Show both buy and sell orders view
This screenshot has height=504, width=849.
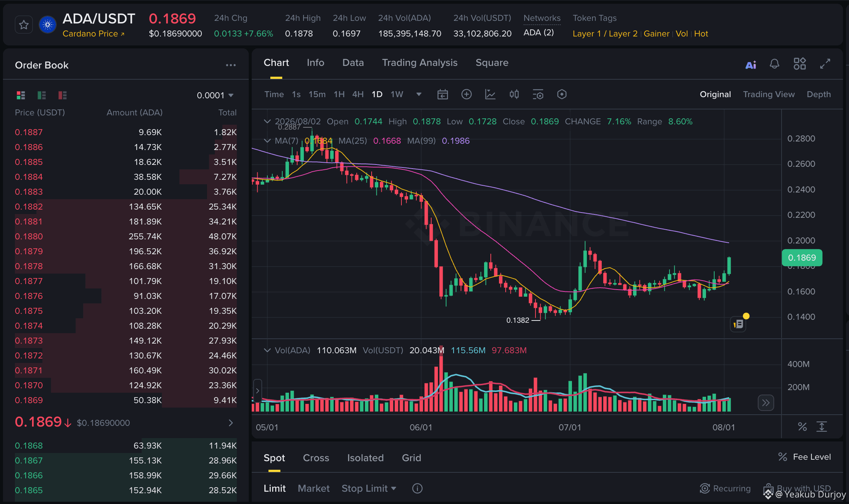pos(21,95)
